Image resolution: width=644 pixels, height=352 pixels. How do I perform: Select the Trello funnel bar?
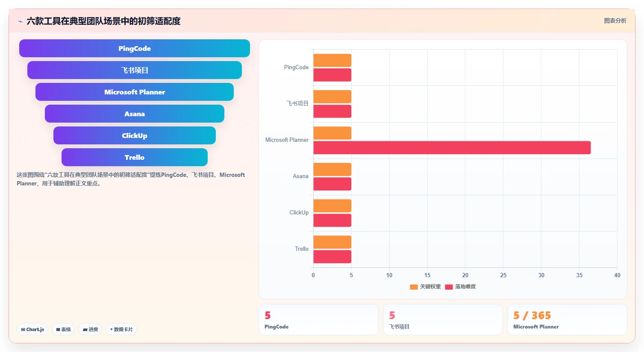coord(135,157)
